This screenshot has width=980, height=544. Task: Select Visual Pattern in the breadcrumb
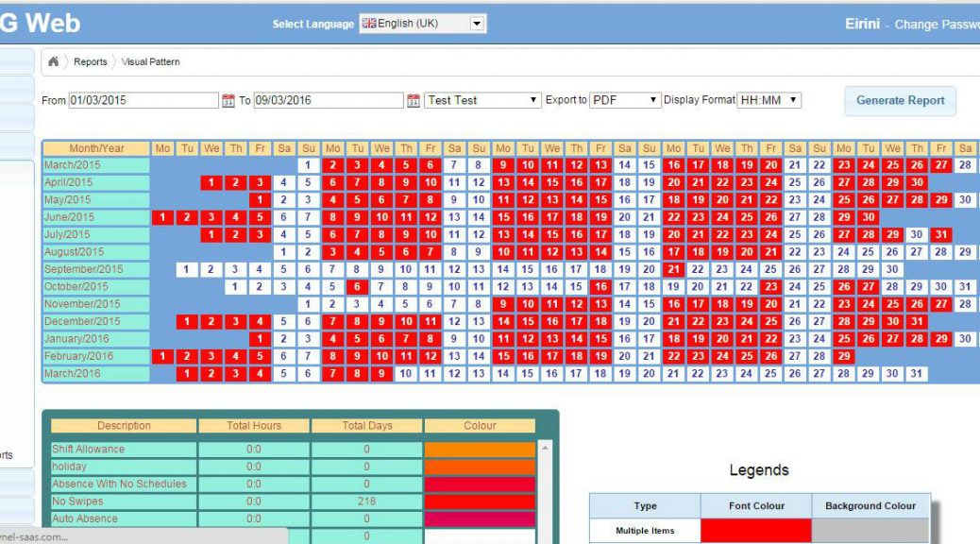(150, 62)
